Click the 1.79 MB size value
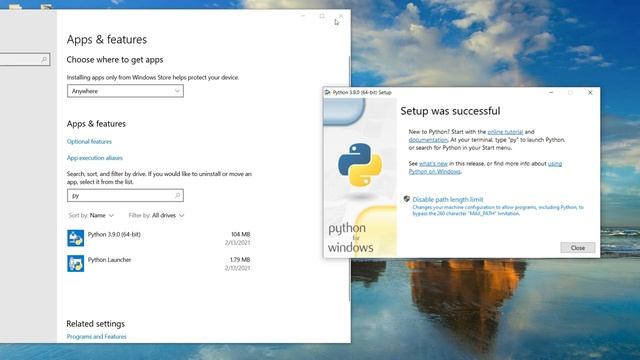The height and width of the screenshot is (360, 640). point(240,260)
